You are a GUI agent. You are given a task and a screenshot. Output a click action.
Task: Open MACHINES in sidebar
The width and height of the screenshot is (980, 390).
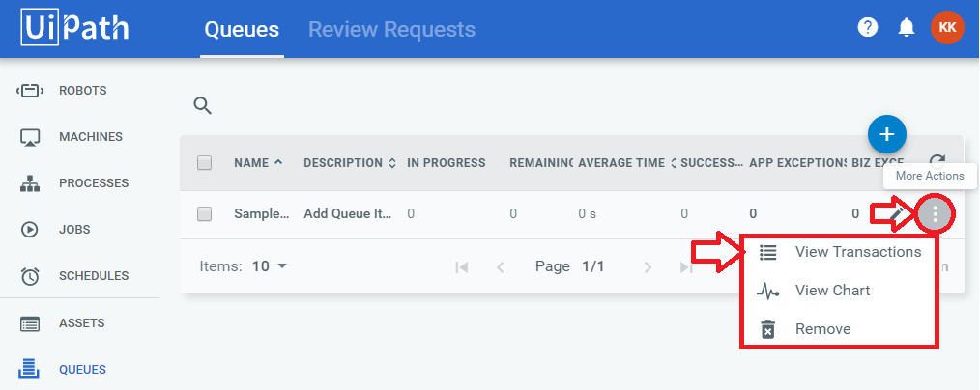(x=91, y=137)
